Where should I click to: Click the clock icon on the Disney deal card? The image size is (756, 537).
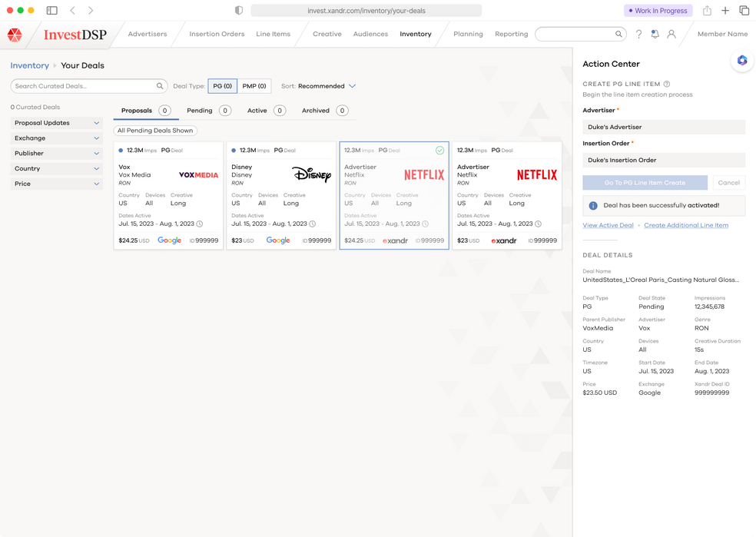(x=313, y=224)
